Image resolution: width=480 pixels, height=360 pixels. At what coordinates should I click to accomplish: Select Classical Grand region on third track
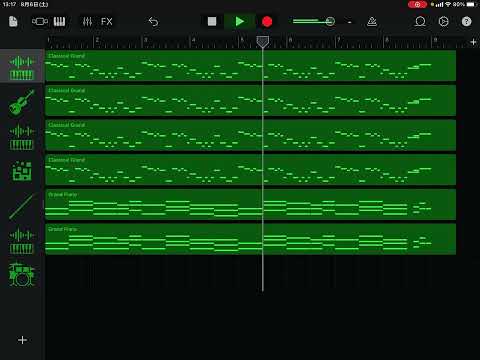tap(250, 135)
